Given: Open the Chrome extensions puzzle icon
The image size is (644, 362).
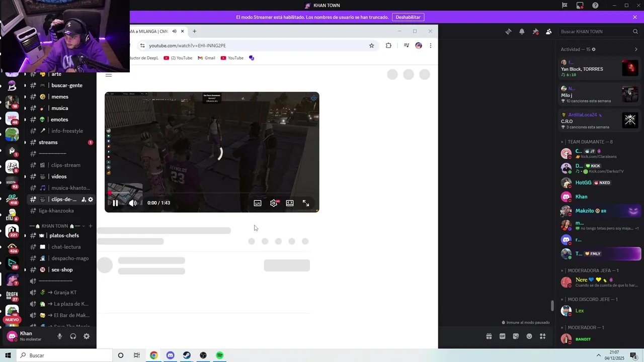Looking at the screenshot, I should pos(388,46).
